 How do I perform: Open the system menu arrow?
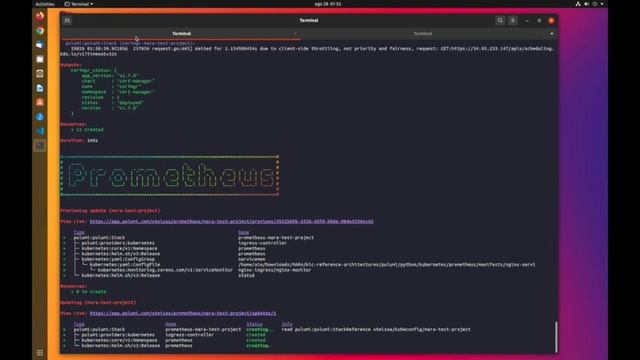[x=602, y=4]
